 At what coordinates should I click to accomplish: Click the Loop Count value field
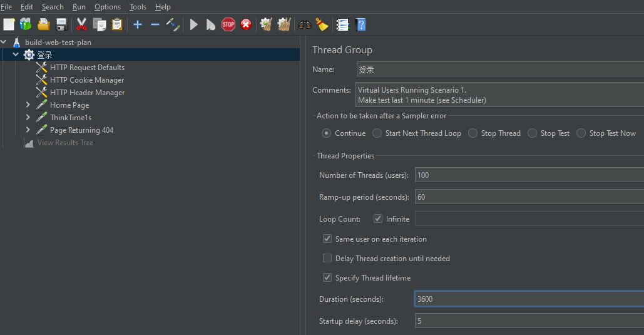click(x=529, y=219)
